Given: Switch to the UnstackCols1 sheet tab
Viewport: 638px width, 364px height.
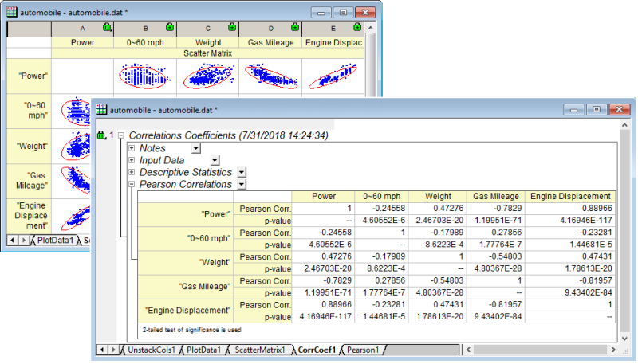Looking at the screenshot, I should [x=151, y=350].
